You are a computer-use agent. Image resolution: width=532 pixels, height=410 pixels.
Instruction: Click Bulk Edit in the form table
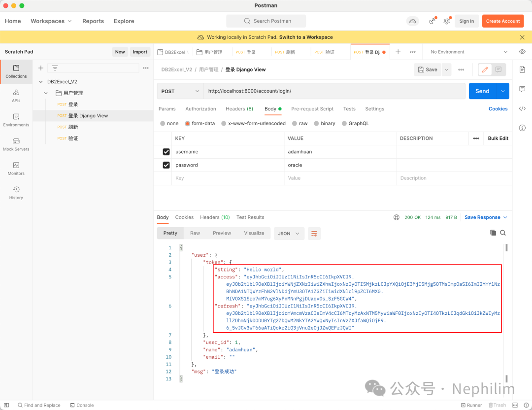pos(498,138)
